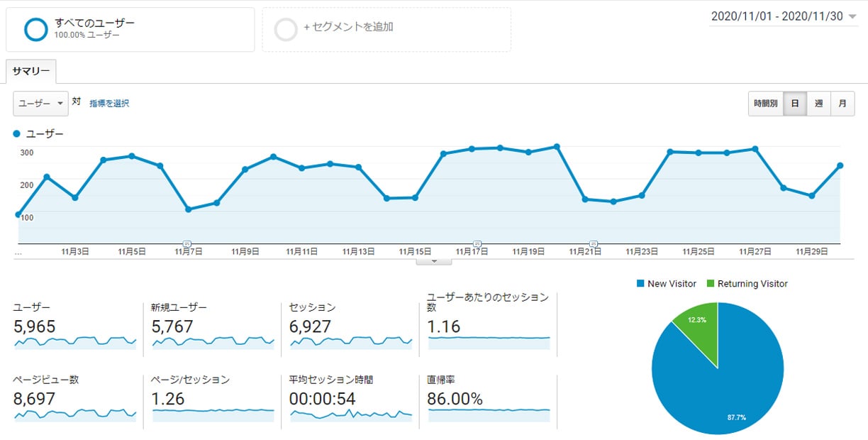This screenshot has width=868, height=440.
Task: Select the サマリー tab
Action: pyautogui.click(x=30, y=71)
